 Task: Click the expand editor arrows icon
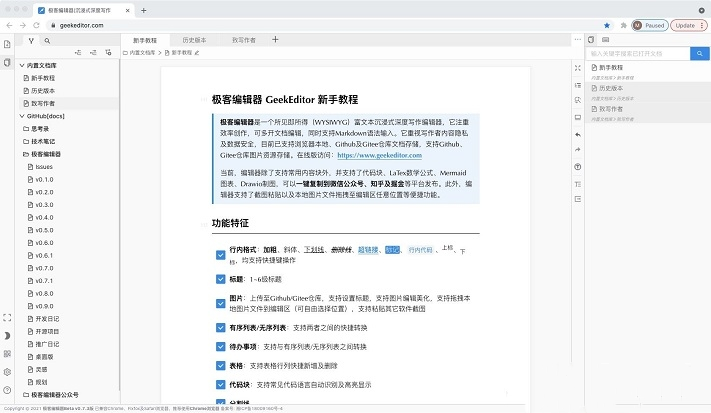pos(578,68)
